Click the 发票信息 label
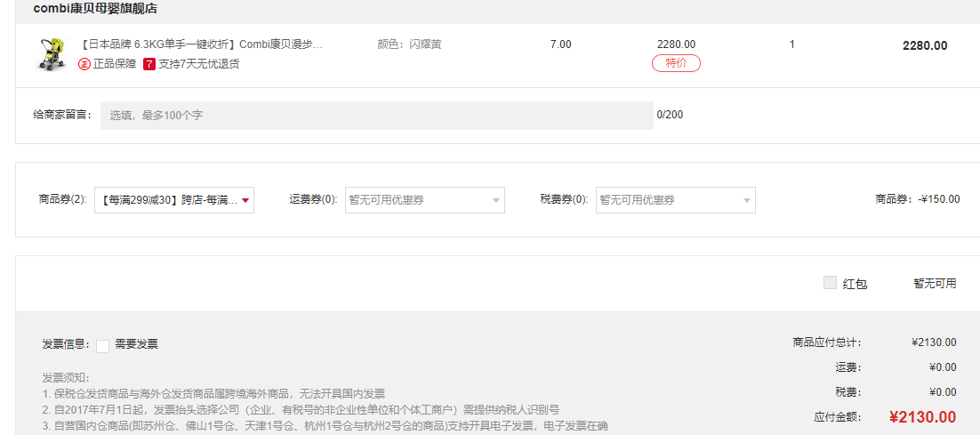 [67, 344]
